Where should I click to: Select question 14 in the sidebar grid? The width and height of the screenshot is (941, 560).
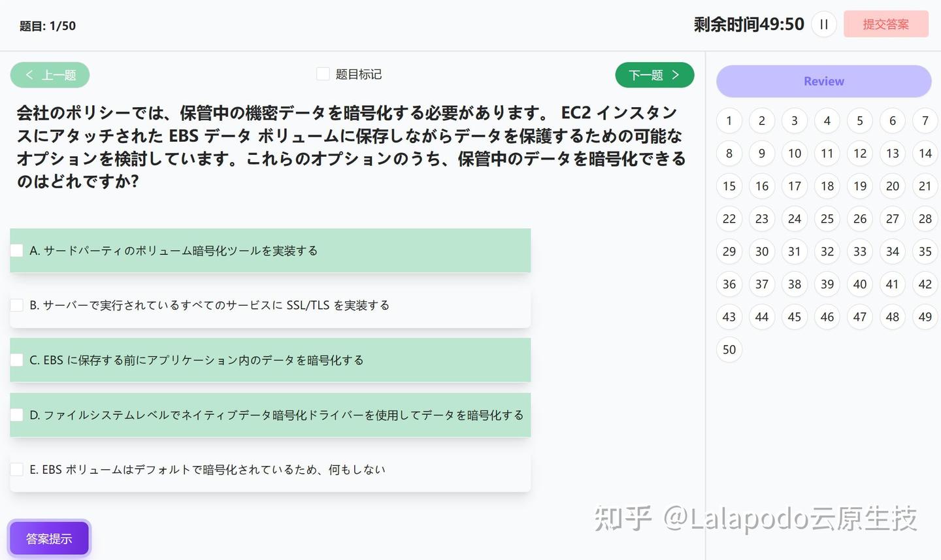click(x=925, y=153)
